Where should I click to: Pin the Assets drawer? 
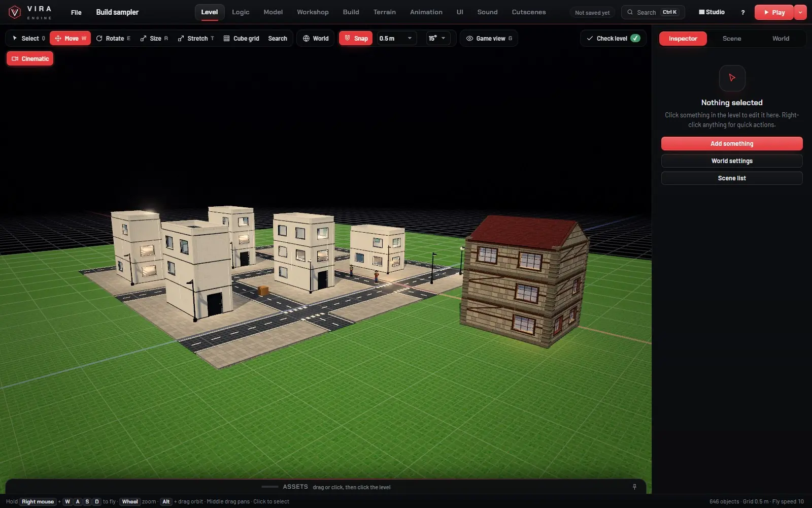click(634, 487)
